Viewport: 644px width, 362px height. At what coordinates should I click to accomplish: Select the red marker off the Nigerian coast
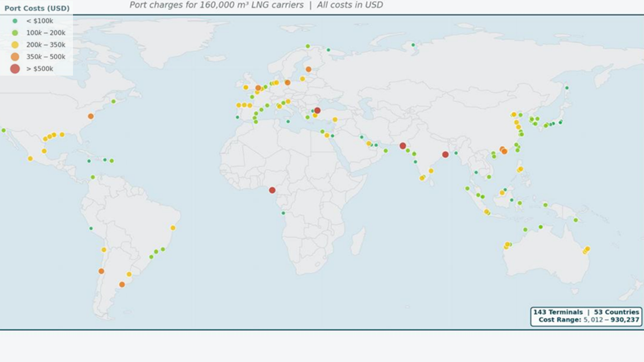(272, 189)
